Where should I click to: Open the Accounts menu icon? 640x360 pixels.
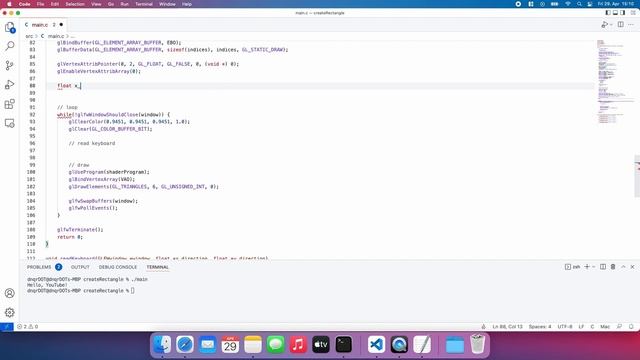10,293
